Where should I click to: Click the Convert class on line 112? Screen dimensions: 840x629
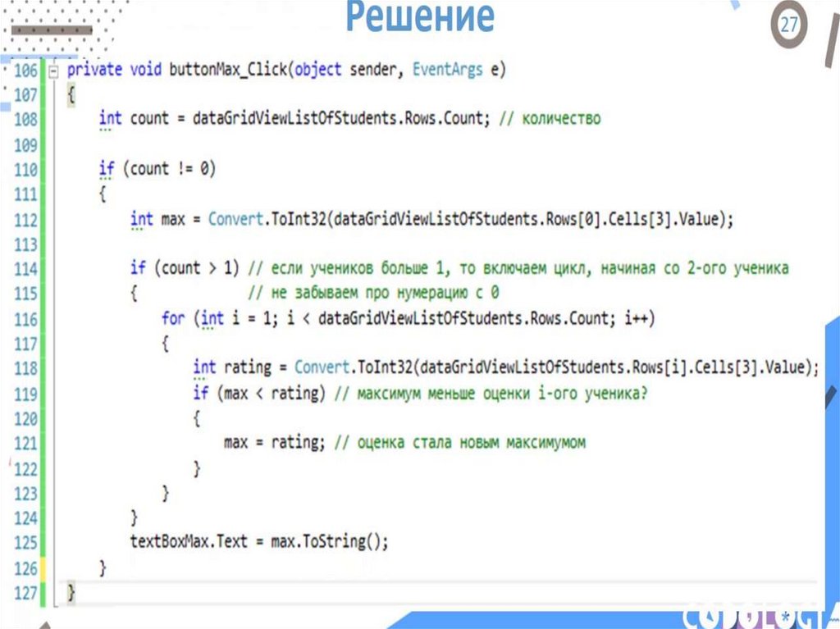tap(234, 220)
